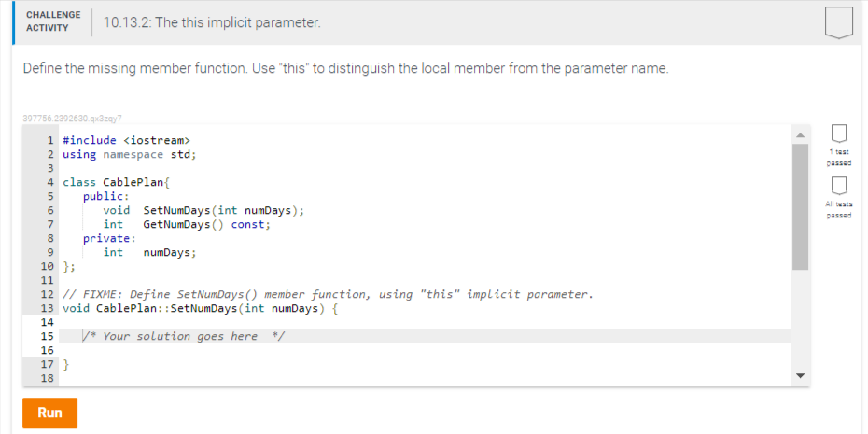Click the FIXME comment on line 12
Viewport: 868px width, 434px height.
click(x=328, y=294)
